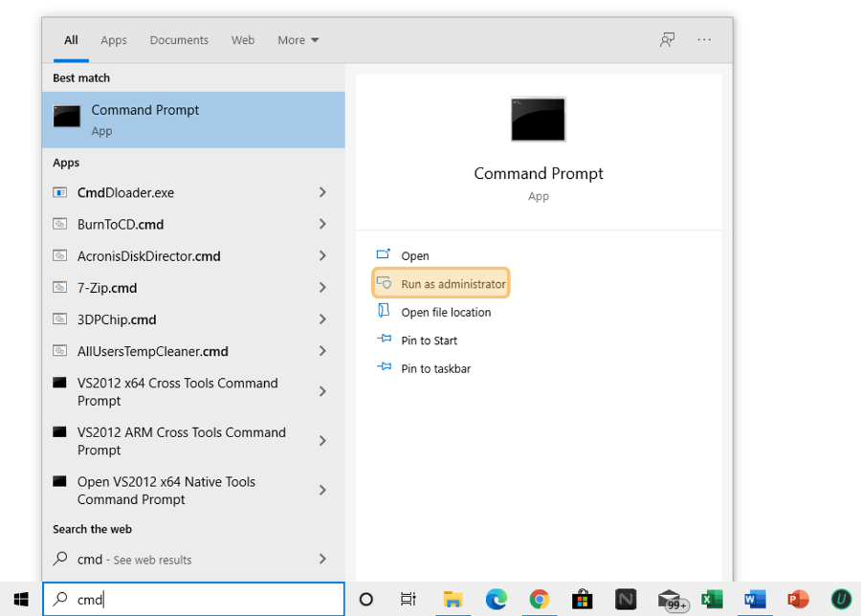
Task: Select BurnToCD.cmd from the Apps list
Action: (193, 224)
